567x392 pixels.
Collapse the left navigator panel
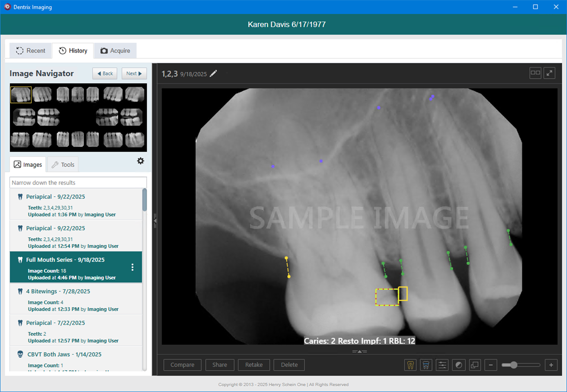pyautogui.click(x=155, y=221)
